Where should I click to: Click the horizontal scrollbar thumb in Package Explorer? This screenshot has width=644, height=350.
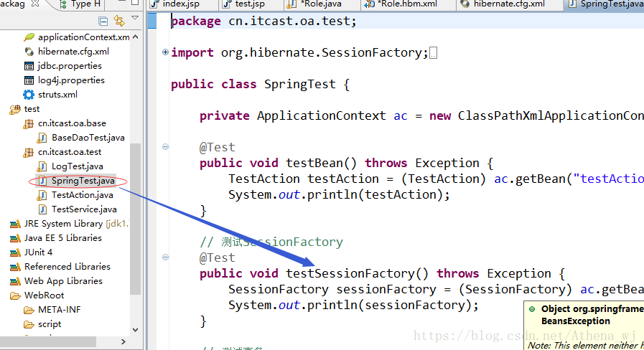coord(47,341)
